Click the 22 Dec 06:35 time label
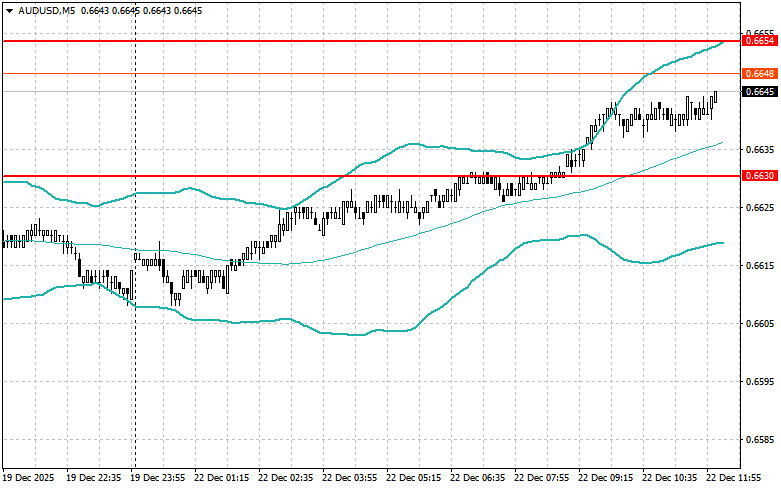The image size is (781, 489). point(477,478)
